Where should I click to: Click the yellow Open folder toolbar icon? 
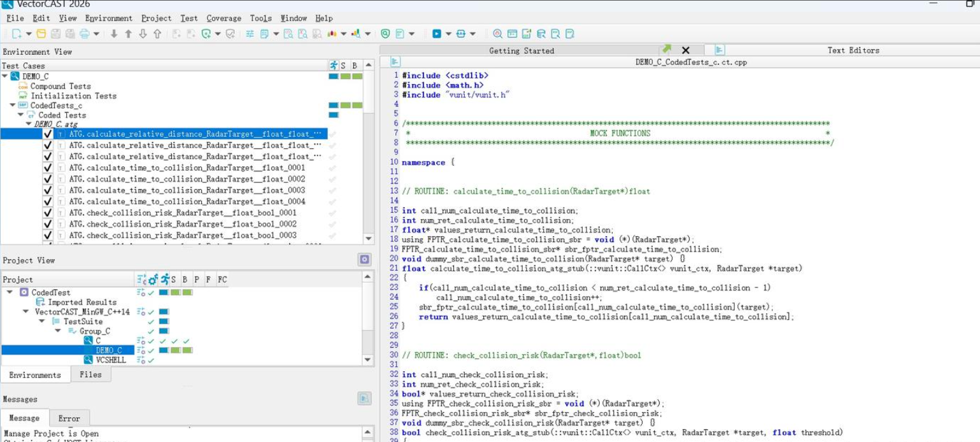(x=41, y=34)
